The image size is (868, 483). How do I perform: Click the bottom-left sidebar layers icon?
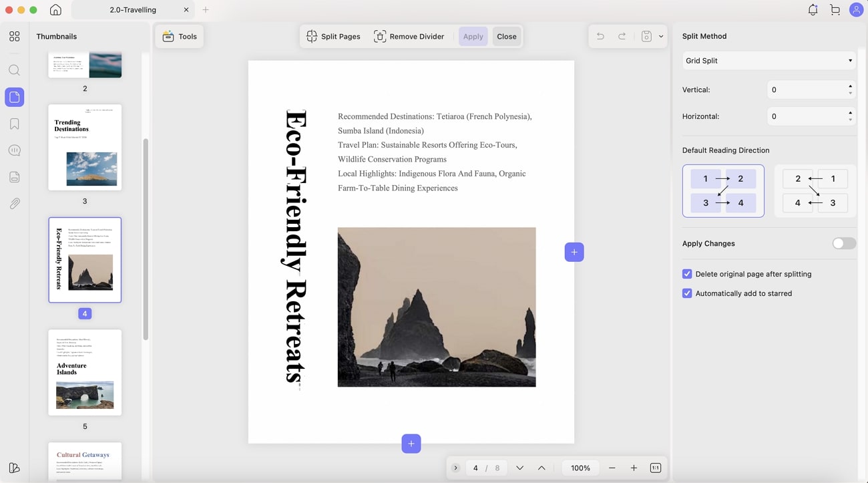tap(15, 468)
